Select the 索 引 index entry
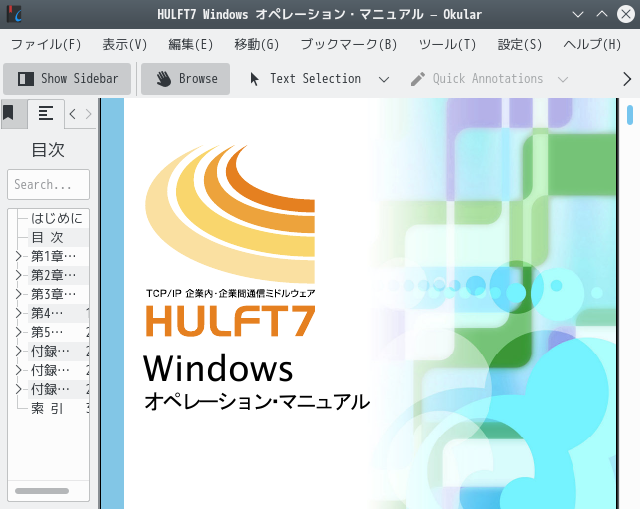Image resolution: width=640 pixels, height=509 pixels. [x=47, y=408]
